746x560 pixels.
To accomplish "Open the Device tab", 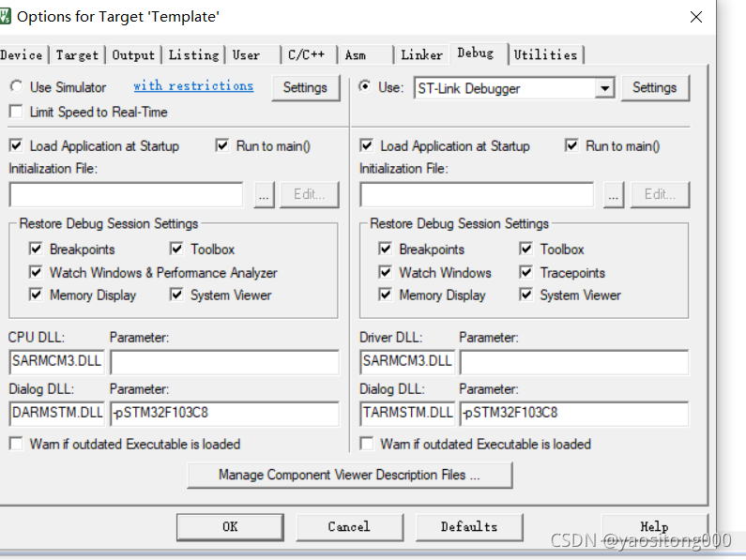I will click(x=22, y=54).
